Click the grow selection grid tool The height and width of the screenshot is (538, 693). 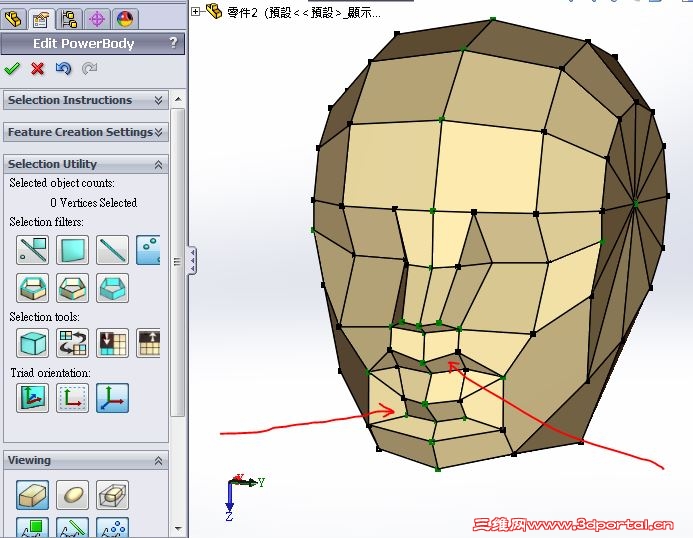(148, 343)
